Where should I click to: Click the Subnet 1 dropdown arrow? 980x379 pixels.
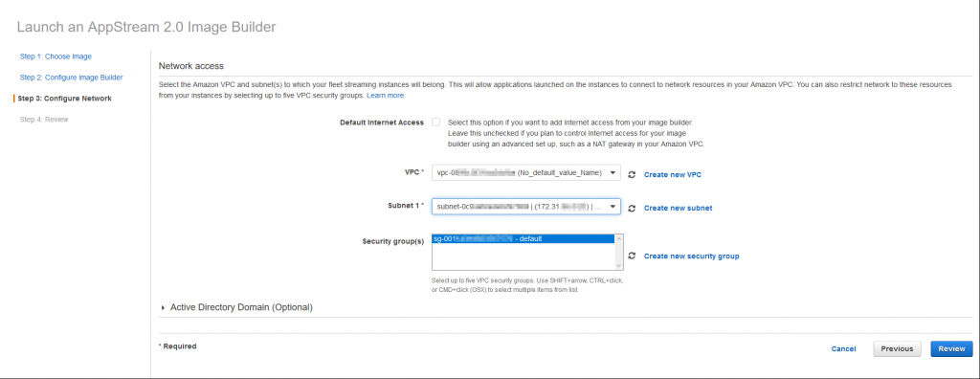pyautogui.click(x=612, y=207)
